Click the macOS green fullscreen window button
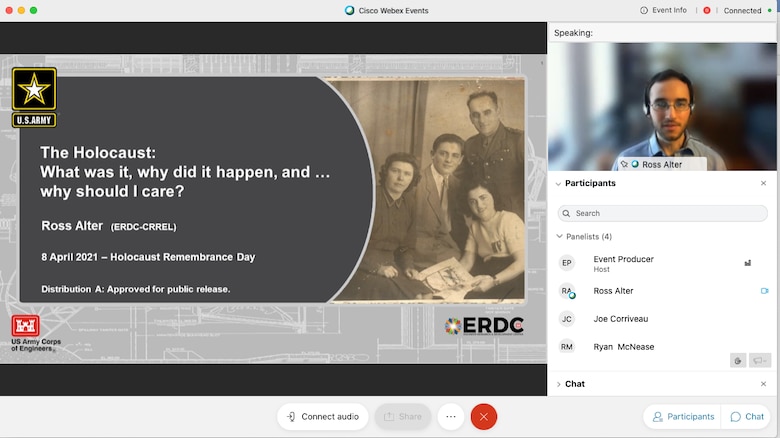This screenshot has height=438, width=780. 33,10
